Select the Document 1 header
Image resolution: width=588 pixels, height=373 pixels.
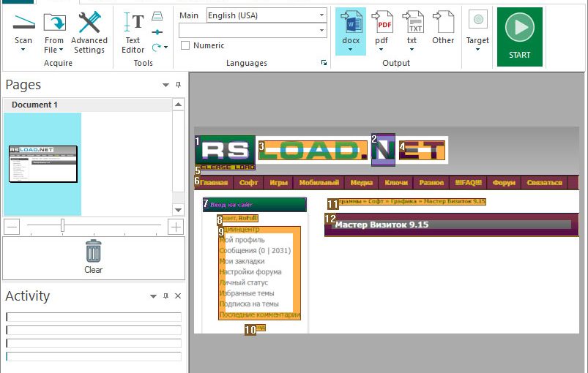coord(87,105)
